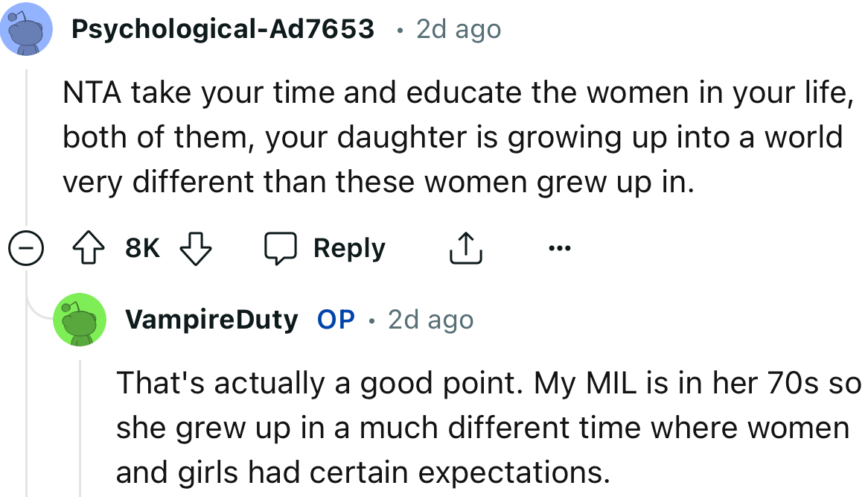Click the 8K vote count
The height and width of the screenshot is (497, 868).
141,248
